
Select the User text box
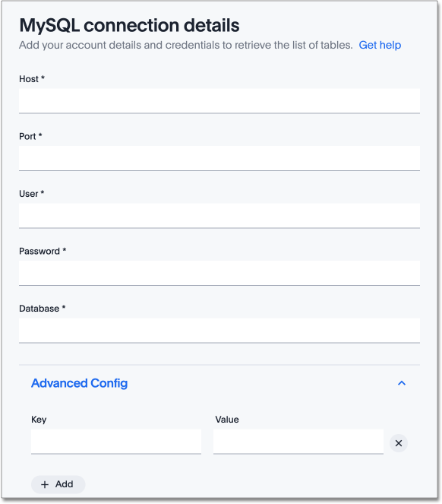pos(219,216)
